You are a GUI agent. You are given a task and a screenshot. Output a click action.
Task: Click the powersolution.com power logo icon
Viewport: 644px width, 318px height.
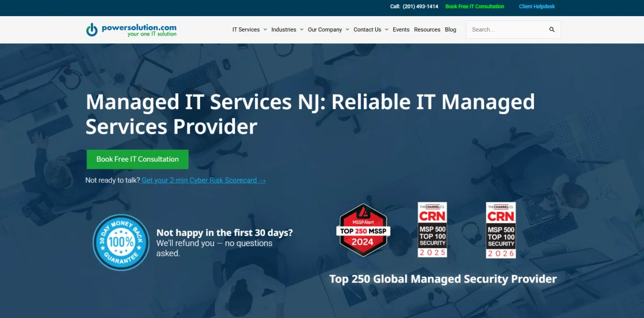pyautogui.click(x=92, y=29)
